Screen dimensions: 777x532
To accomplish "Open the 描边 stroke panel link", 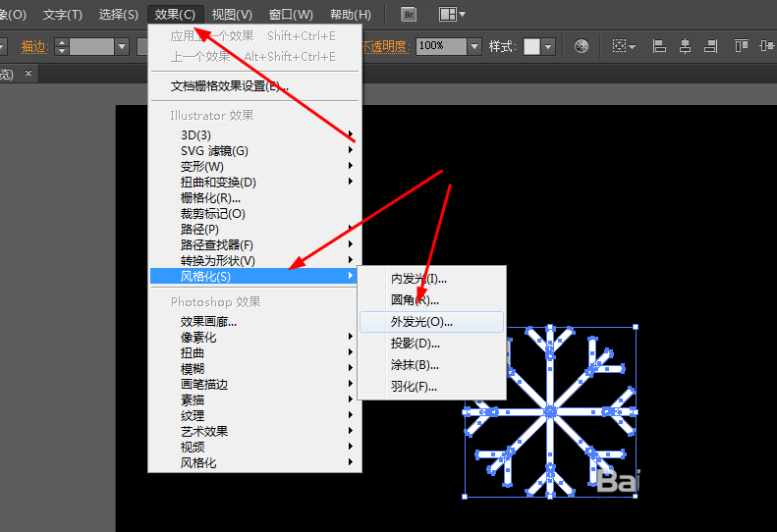I will (34, 46).
